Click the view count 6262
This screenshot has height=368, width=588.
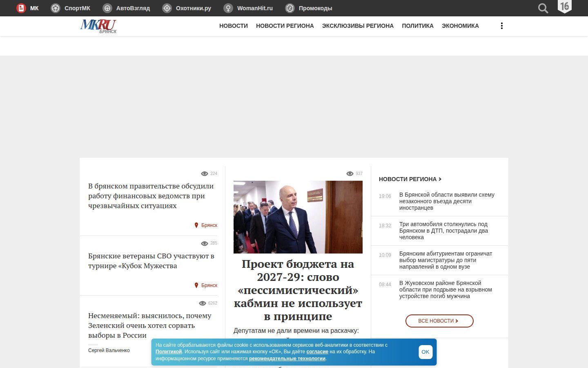click(x=213, y=303)
